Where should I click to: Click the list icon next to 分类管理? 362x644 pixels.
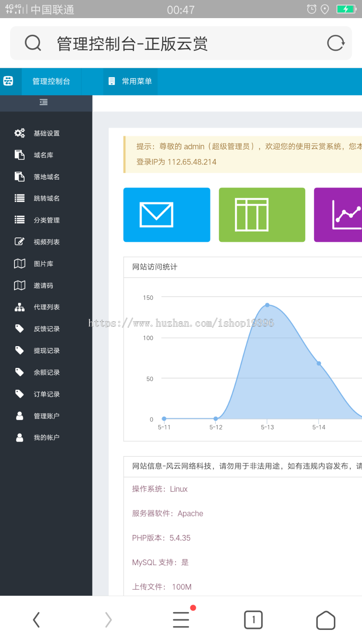(20, 220)
